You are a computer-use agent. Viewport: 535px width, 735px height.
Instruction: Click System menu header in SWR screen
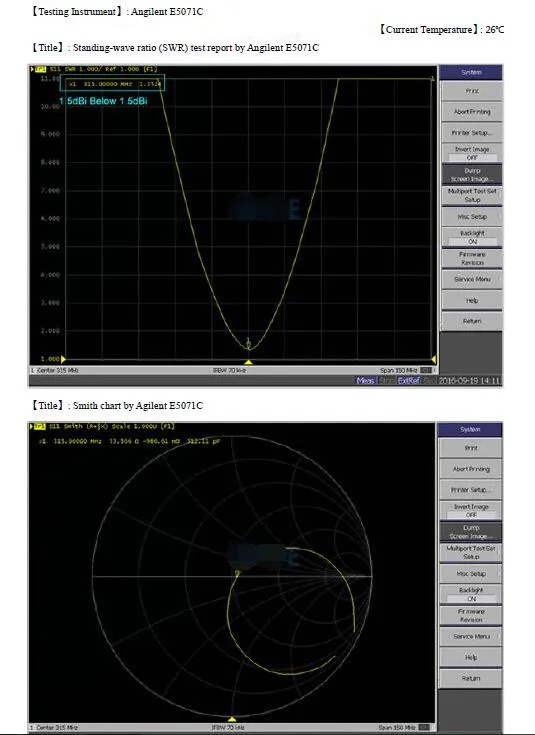pos(471,73)
